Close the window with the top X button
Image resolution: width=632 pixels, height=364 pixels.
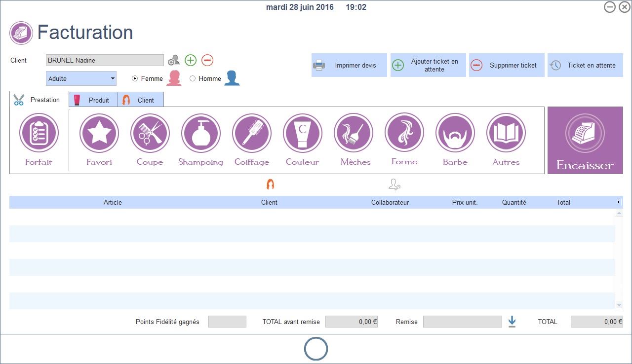point(625,7)
